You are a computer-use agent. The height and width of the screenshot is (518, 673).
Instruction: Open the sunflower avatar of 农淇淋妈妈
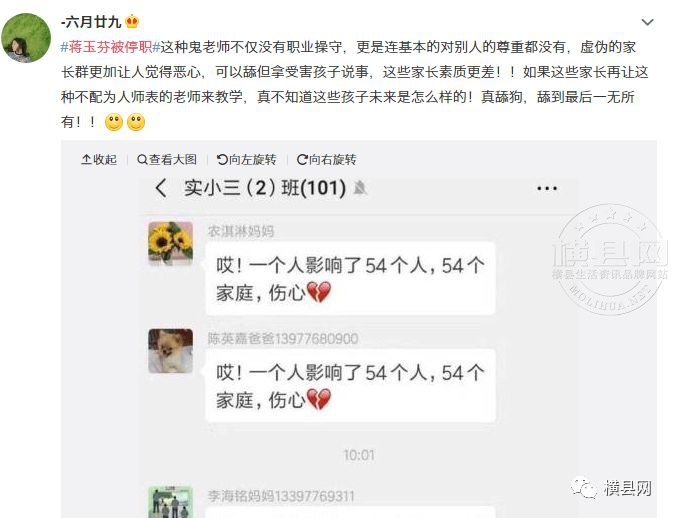[170, 243]
